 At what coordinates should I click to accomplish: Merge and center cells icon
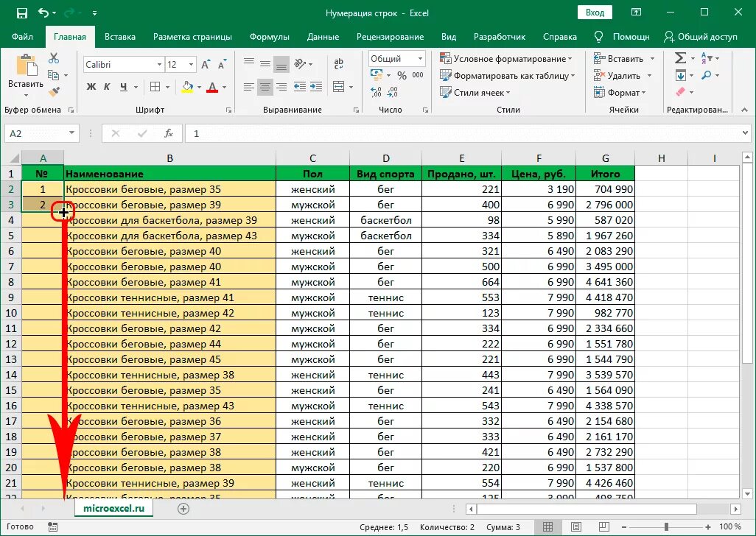coord(339,87)
